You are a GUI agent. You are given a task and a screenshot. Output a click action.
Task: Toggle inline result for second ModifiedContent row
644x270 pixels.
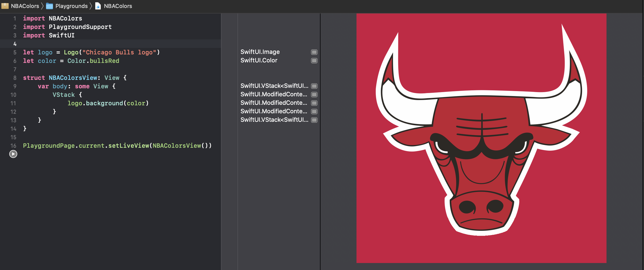point(314,103)
